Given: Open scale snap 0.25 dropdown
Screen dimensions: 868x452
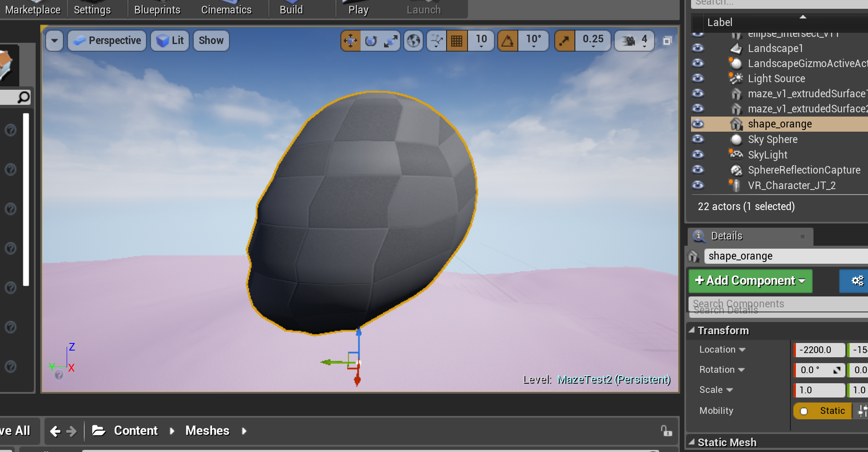Looking at the screenshot, I should [x=593, y=41].
